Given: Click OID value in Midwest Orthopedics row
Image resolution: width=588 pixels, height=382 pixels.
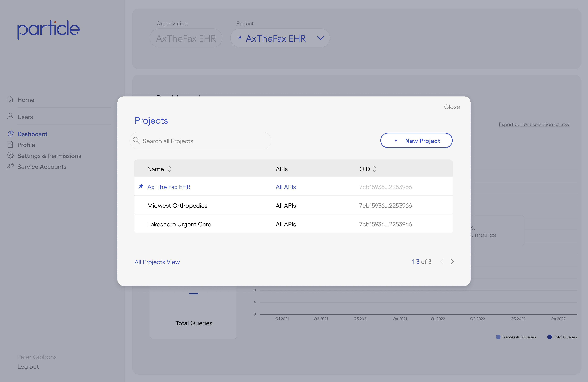Looking at the screenshot, I should (x=385, y=206).
